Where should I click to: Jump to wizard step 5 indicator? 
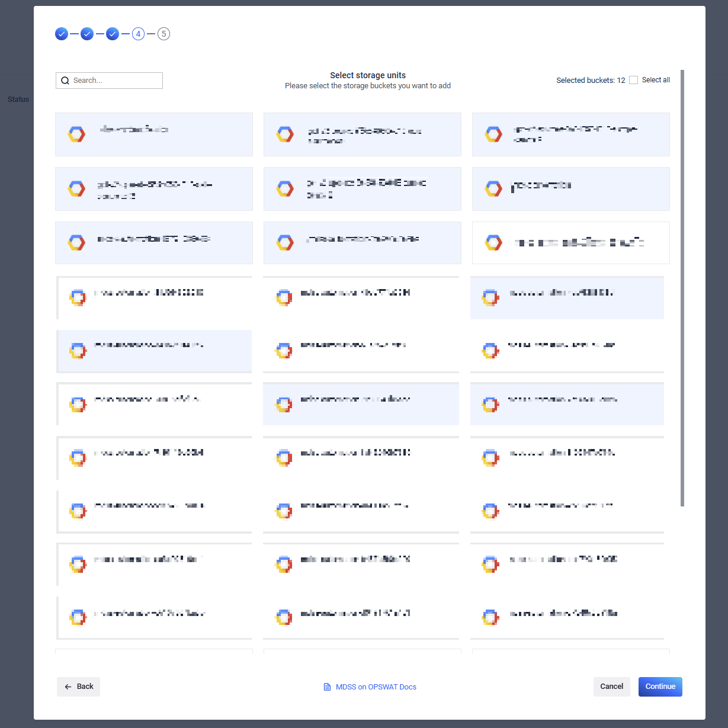click(x=164, y=34)
